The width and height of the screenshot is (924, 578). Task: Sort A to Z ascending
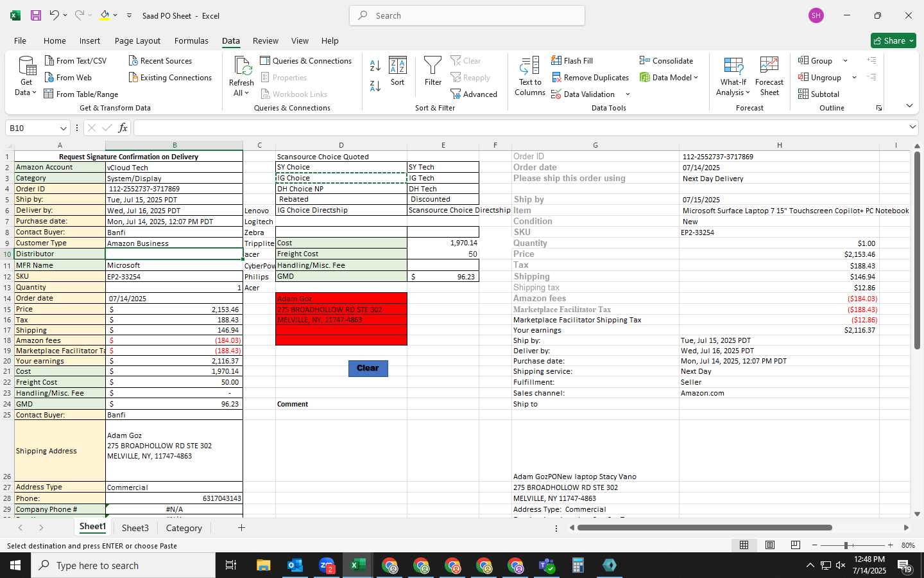pos(375,66)
